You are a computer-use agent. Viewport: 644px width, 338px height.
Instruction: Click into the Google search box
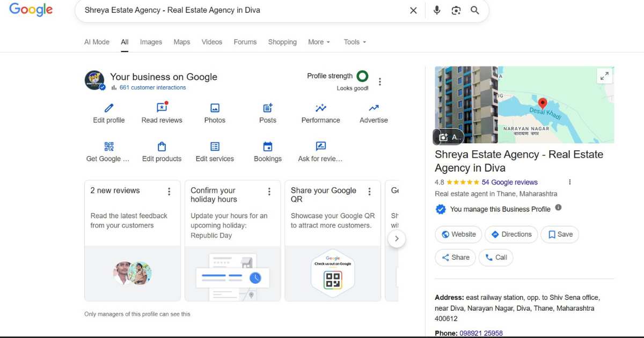tap(241, 10)
